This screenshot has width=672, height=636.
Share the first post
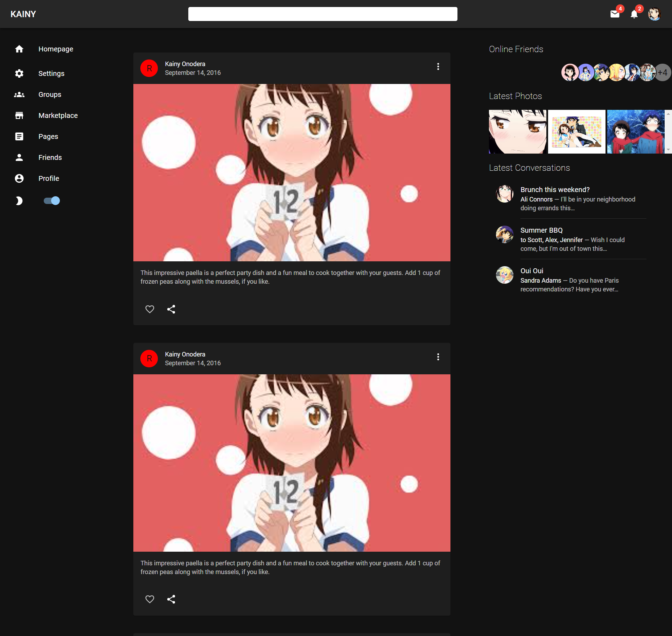pyautogui.click(x=171, y=309)
